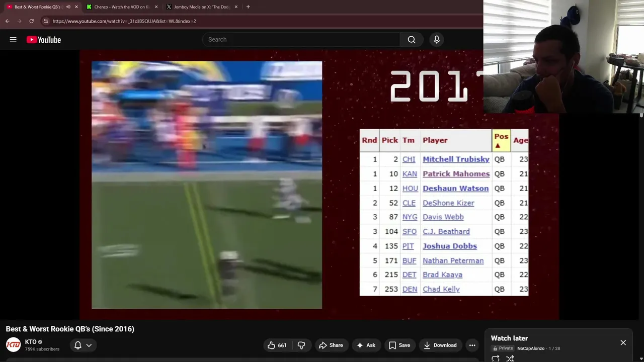
Task: Click Brad Kaaya in the draft table
Action: (x=442, y=275)
